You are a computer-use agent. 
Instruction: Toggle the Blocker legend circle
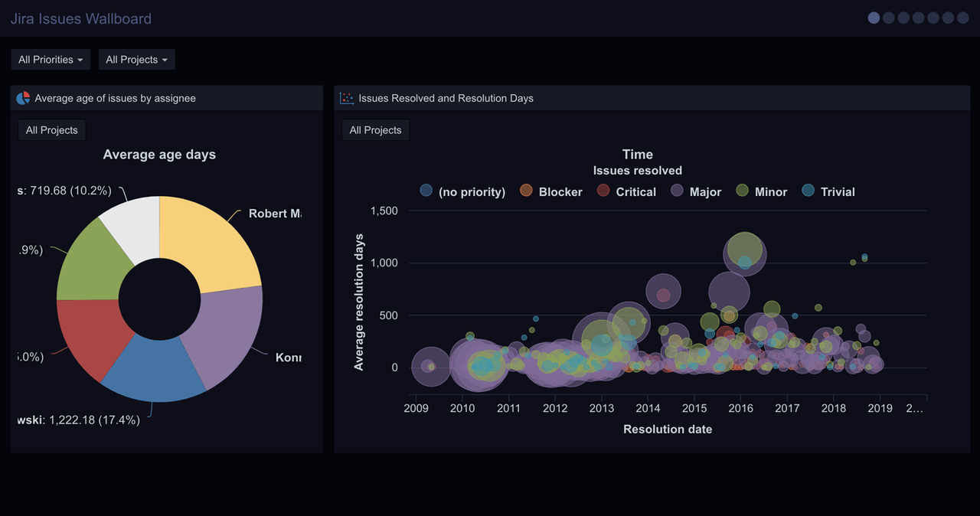tap(526, 191)
